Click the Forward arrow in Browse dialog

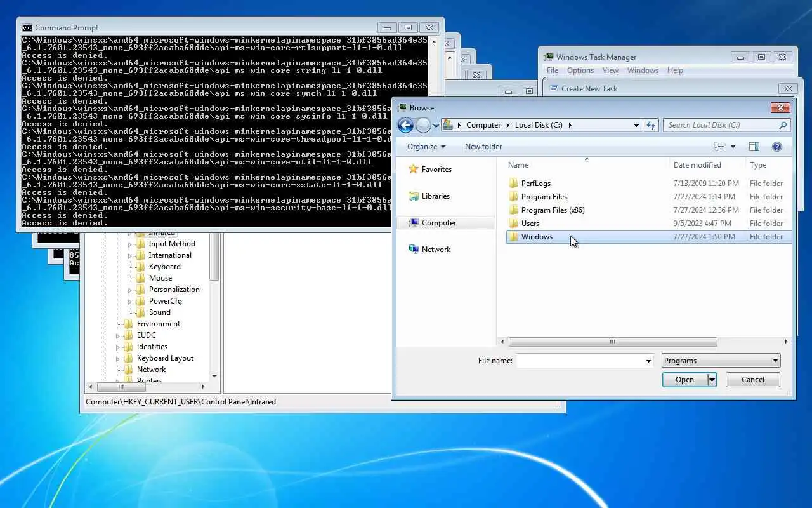tap(423, 125)
